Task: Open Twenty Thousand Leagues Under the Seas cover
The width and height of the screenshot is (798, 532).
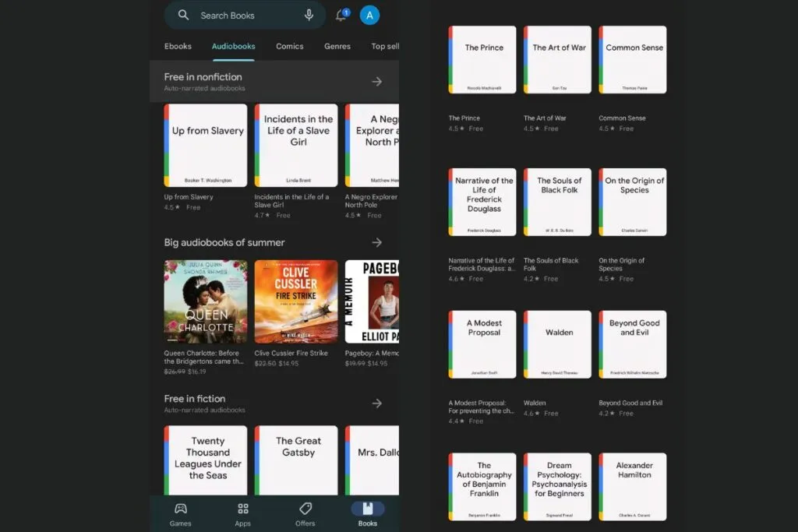Action: coord(206,460)
